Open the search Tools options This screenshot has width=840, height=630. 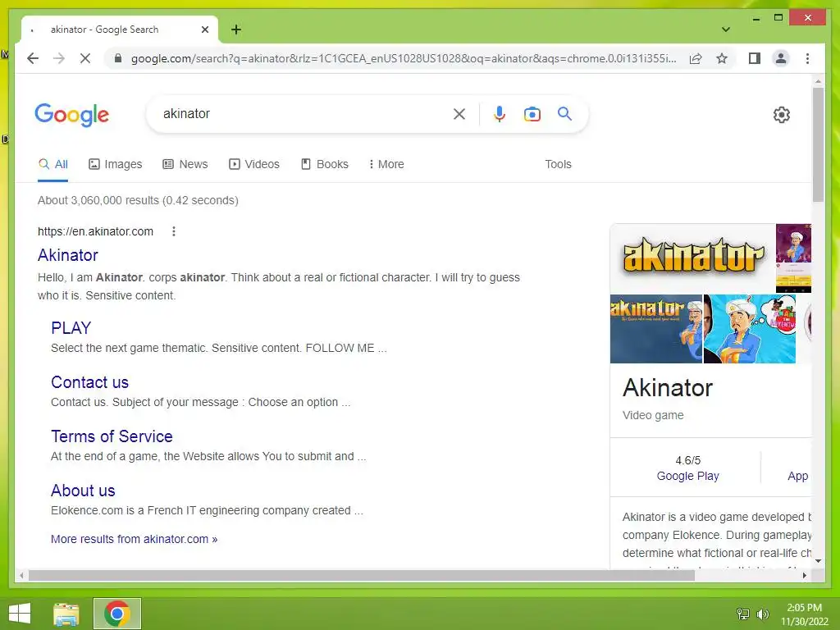click(x=558, y=164)
